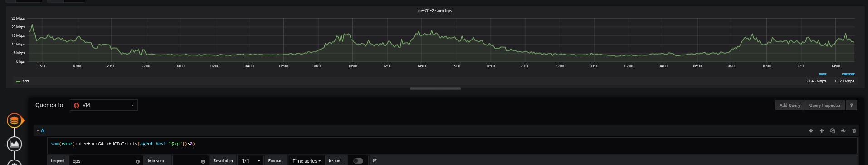The width and height of the screenshot is (868, 165).
Task: Click the panel title cr-r51-2 sum bps
Action: click(x=435, y=11)
